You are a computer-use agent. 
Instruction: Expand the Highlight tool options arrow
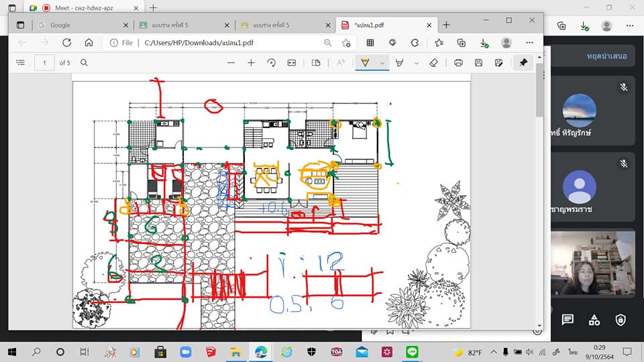(416, 63)
